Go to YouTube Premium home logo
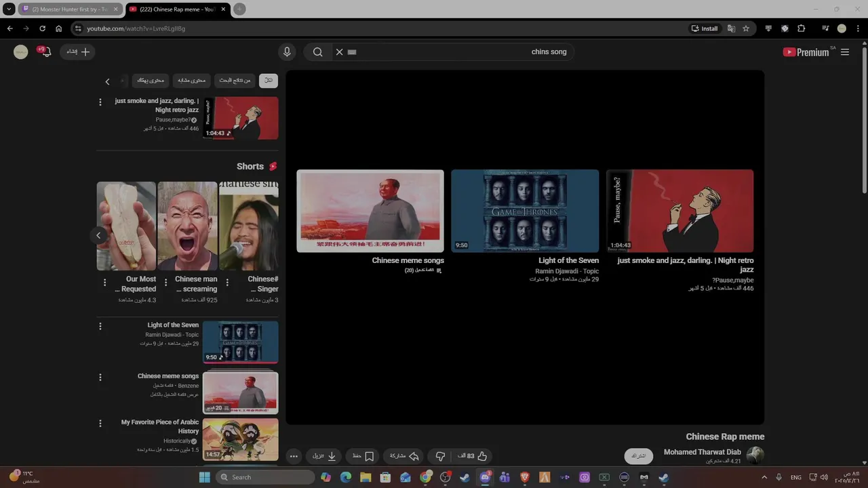Image resolution: width=868 pixels, height=488 pixels. pos(807,52)
